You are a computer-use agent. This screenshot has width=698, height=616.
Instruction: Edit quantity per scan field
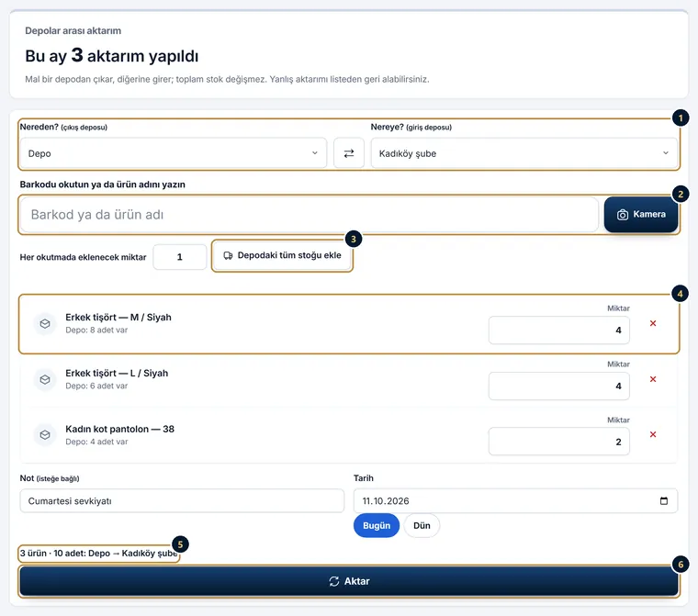[x=180, y=257]
